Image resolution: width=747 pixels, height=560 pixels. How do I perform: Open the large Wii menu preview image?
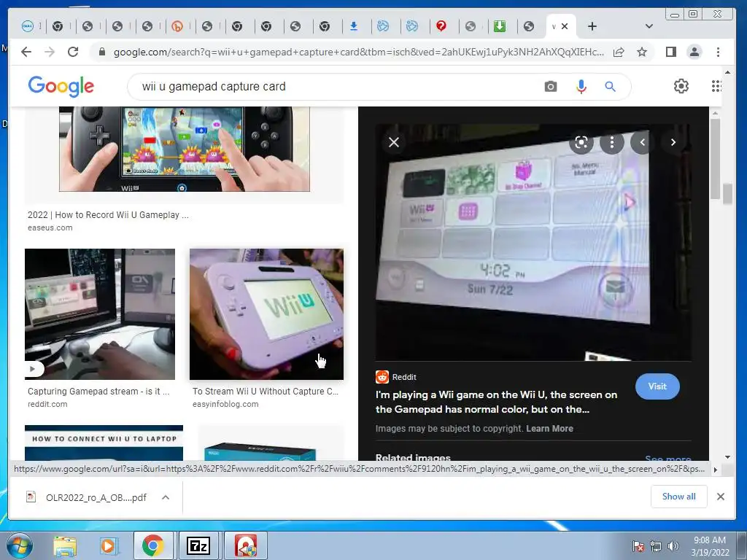pyautogui.click(x=533, y=243)
